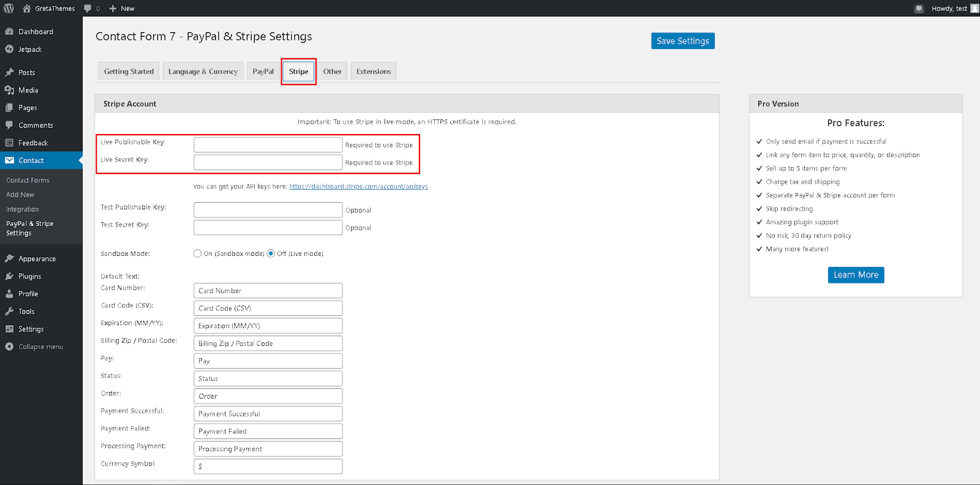Click the Test Secret Key field
The height and width of the screenshot is (485, 980).
click(268, 228)
